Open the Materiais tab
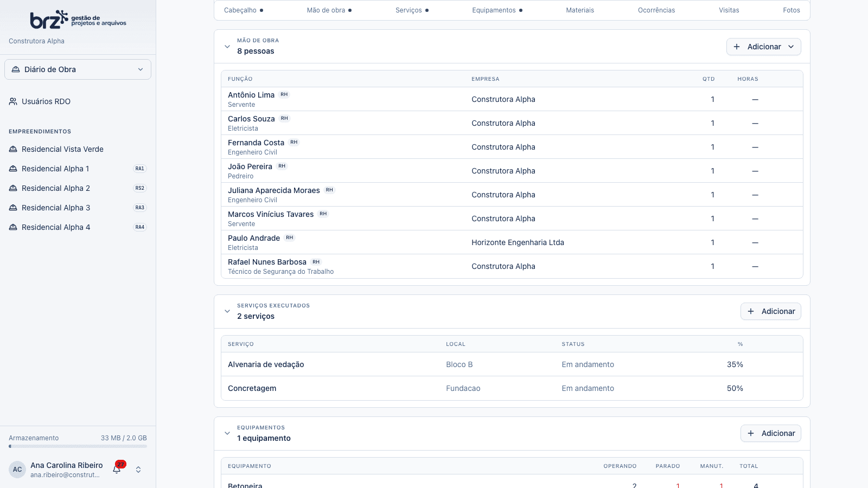 pos(580,10)
